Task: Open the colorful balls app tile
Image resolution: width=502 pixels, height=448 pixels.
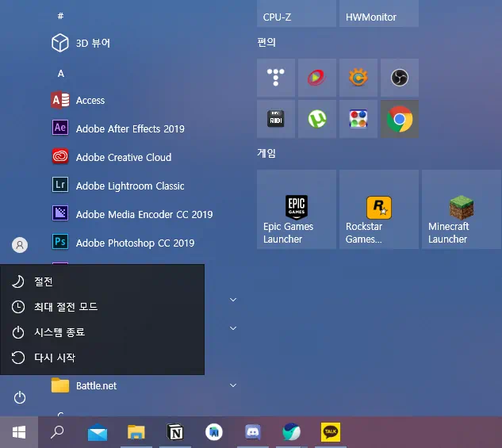Action: coord(358,119)
